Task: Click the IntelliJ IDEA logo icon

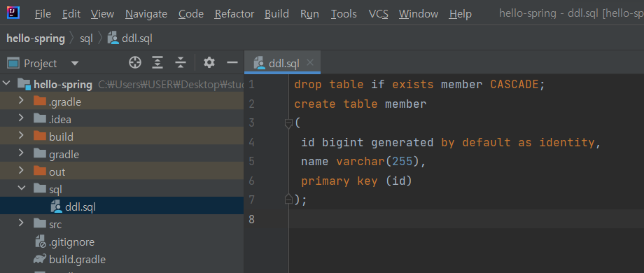Action: pyautogui.click(x=13, y=13)
